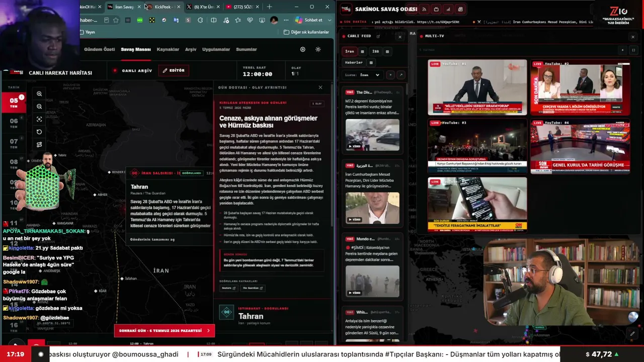Screen dimensions: 644x362
Task: Open a new browser tab
Action: (270, 7)
